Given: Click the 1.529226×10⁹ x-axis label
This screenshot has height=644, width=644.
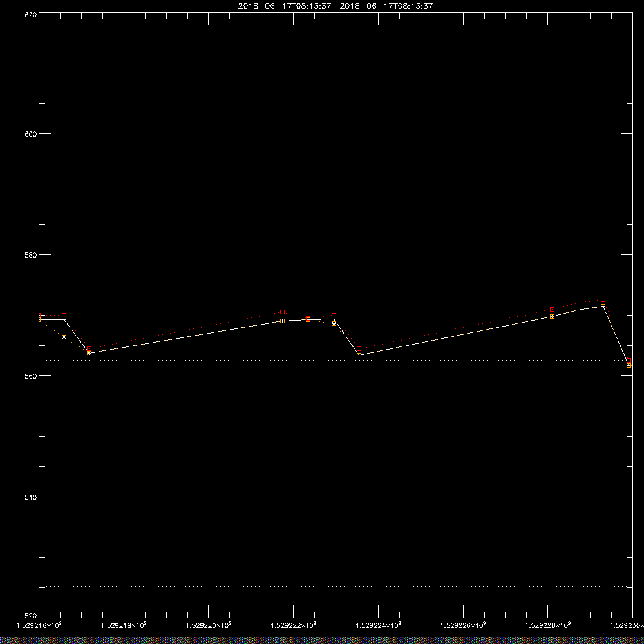Looking at the screenshot, I should (x=464, y=625).
